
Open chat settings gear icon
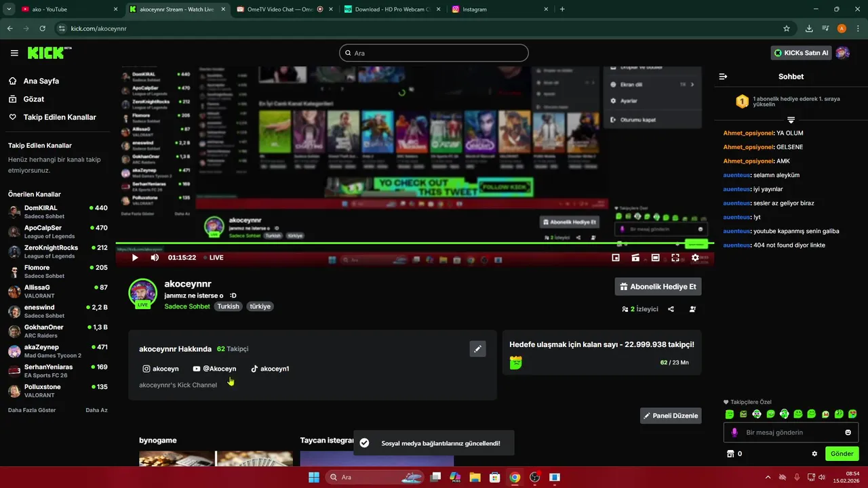click(x=814, y=453)
